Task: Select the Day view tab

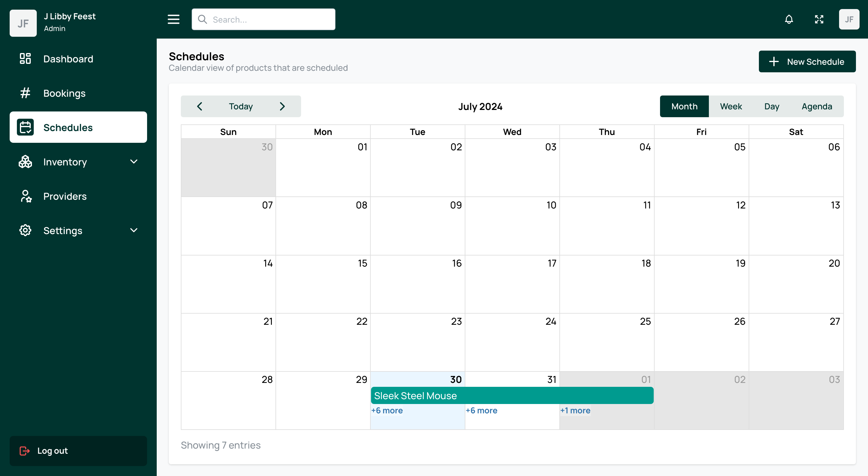Action: pos(772,106)
